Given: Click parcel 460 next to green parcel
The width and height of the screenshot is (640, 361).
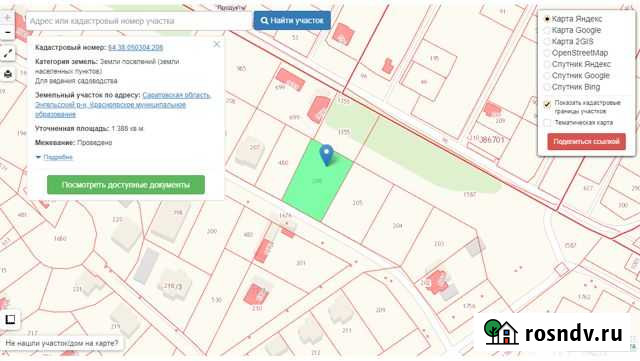Looking at the screenshot, I should (283, 163).
